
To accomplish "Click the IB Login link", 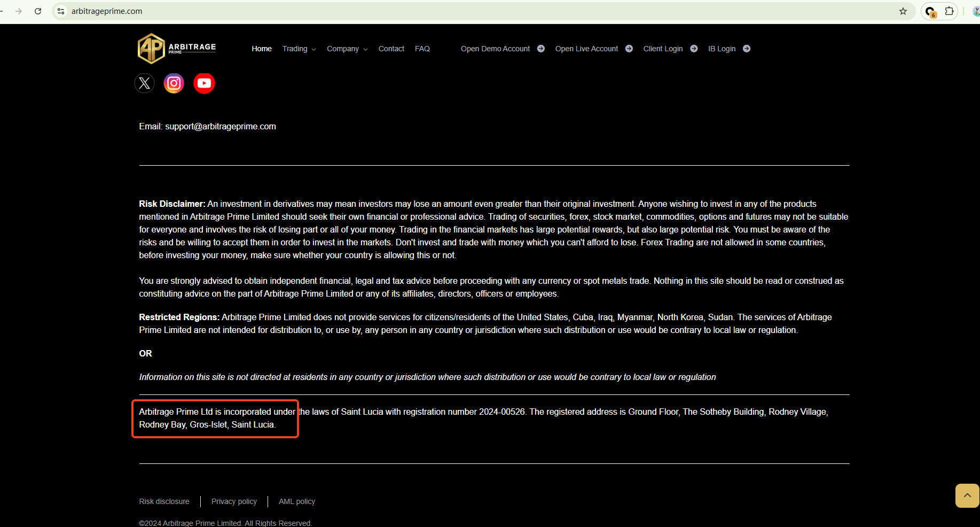I will pos(722,49).
